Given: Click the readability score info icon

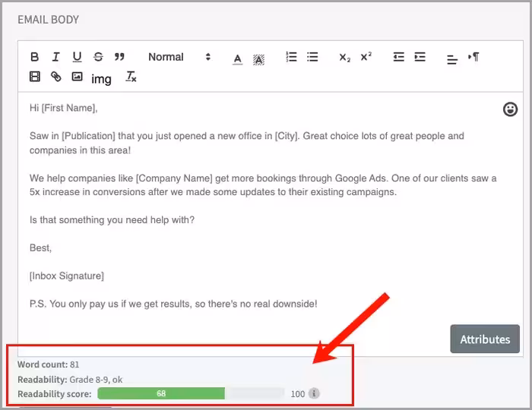Looking at the screenshot, I should click(315, 393).
